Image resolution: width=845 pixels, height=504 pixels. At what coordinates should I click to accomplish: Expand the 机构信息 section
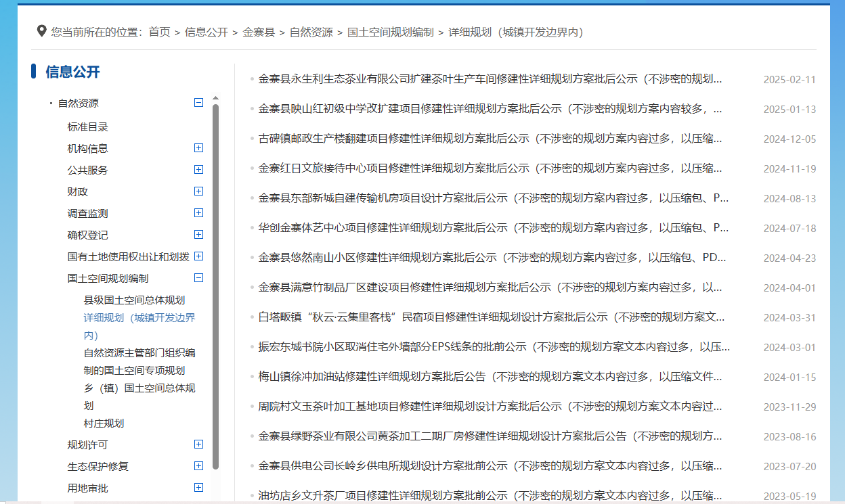tap(198, 148)
